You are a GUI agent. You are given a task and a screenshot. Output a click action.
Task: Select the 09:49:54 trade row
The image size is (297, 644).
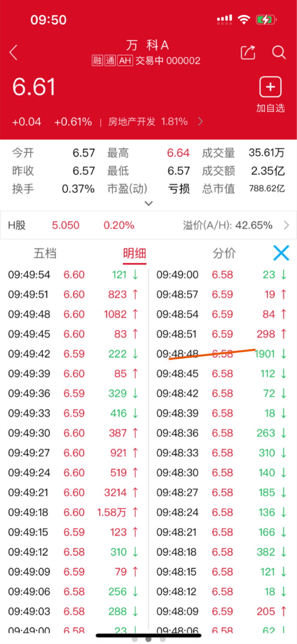[73, 275]
